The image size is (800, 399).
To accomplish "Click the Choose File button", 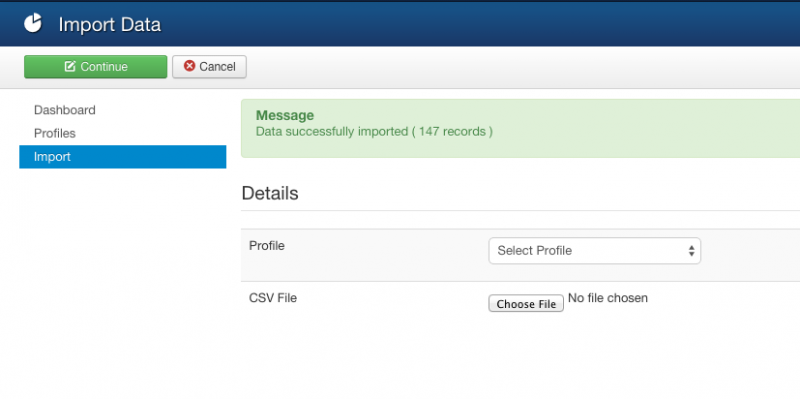I will [526, 304].
